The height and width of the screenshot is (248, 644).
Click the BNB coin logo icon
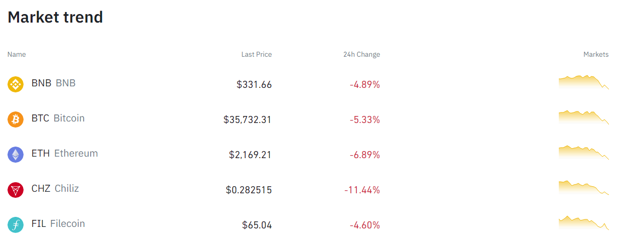16,84
